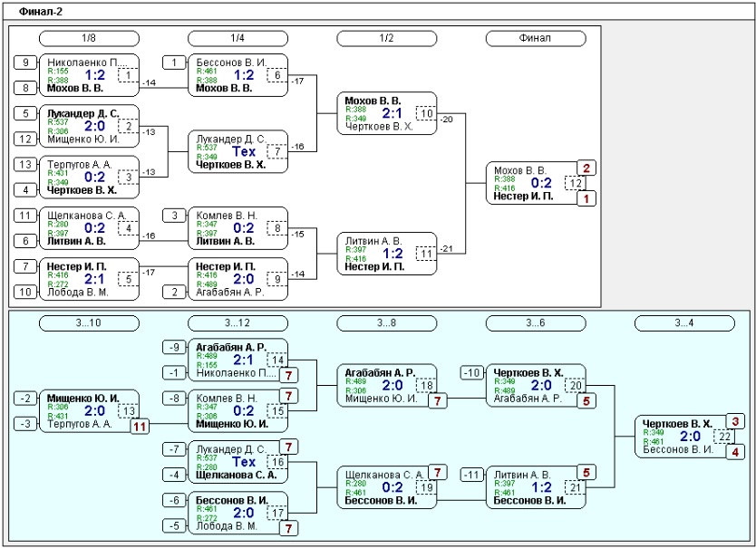
Task: Click seed box 8 beside Мохов in 1/8
Action: point(25,88)
